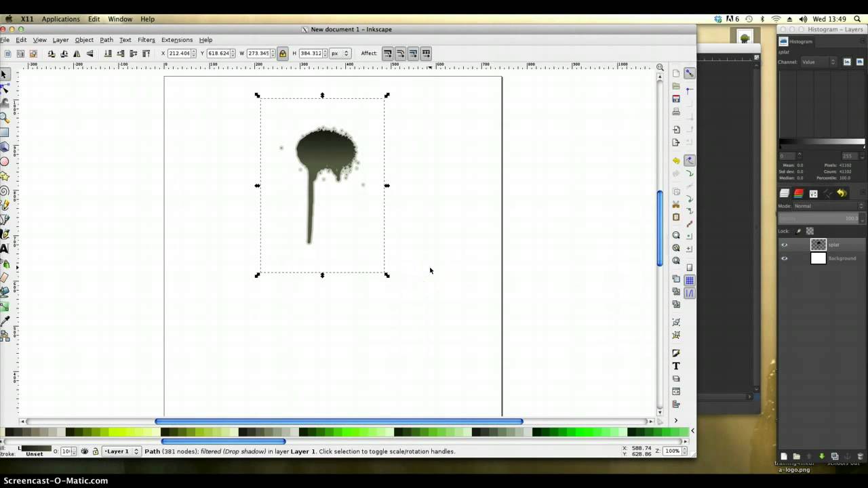
Task: Toggle layer lock icon in status bar
Action: pos(96,451)
